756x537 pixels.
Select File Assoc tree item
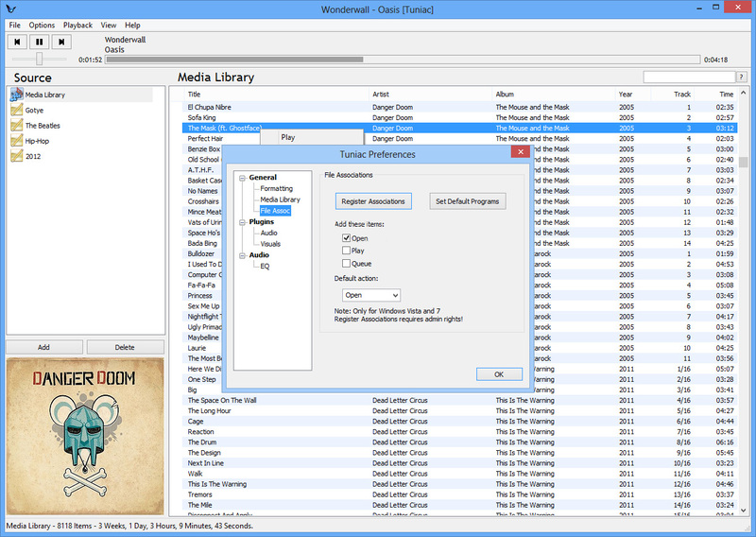(275, 211)
